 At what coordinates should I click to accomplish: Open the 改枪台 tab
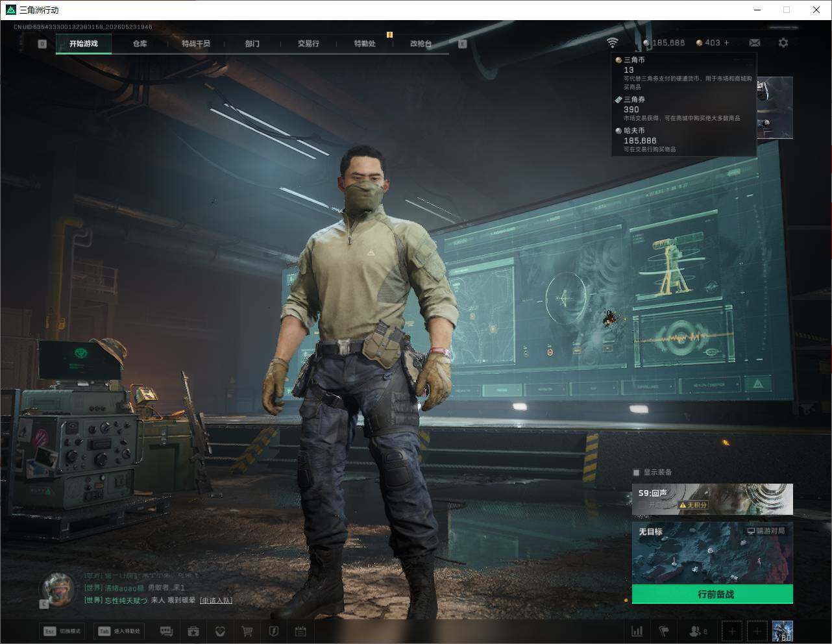421,43
